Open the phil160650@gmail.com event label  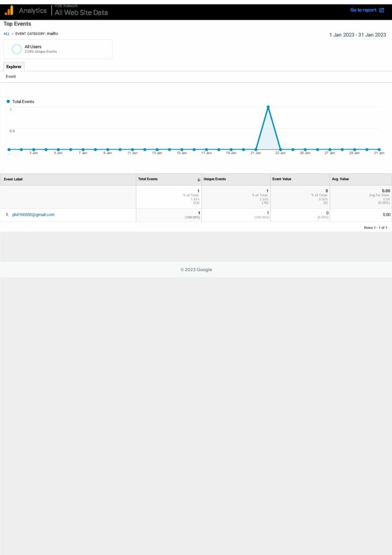[x=33, y=215]
